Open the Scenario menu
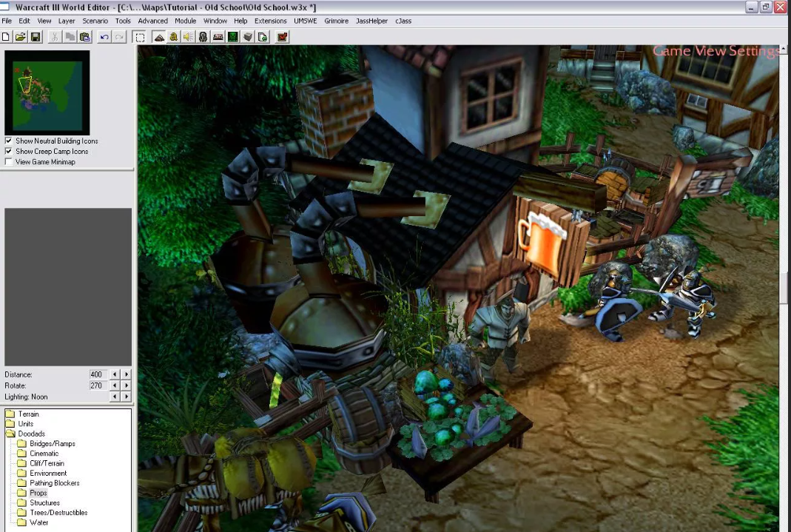Image resolution: width=791 pixels, height=532 pixels. tap(95, 21)
